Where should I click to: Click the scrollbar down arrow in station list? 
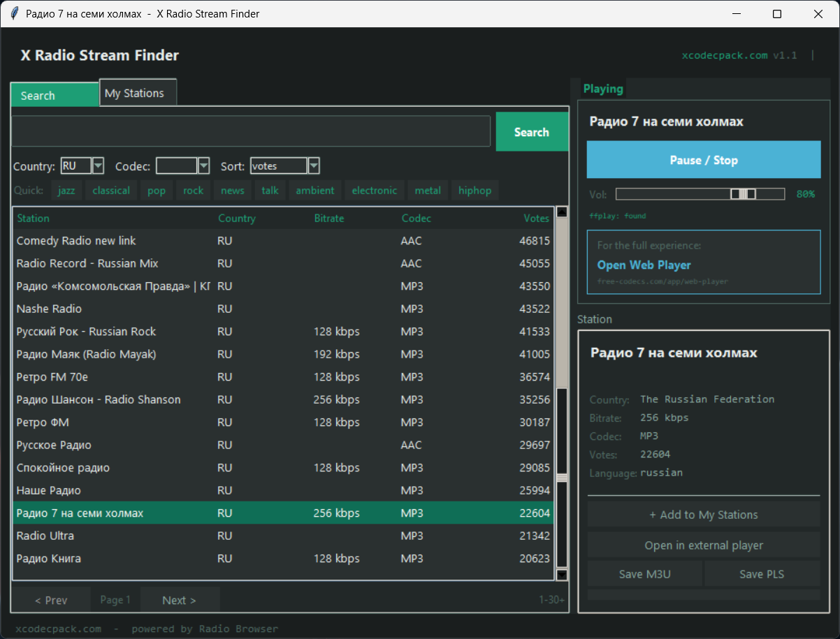562,574
